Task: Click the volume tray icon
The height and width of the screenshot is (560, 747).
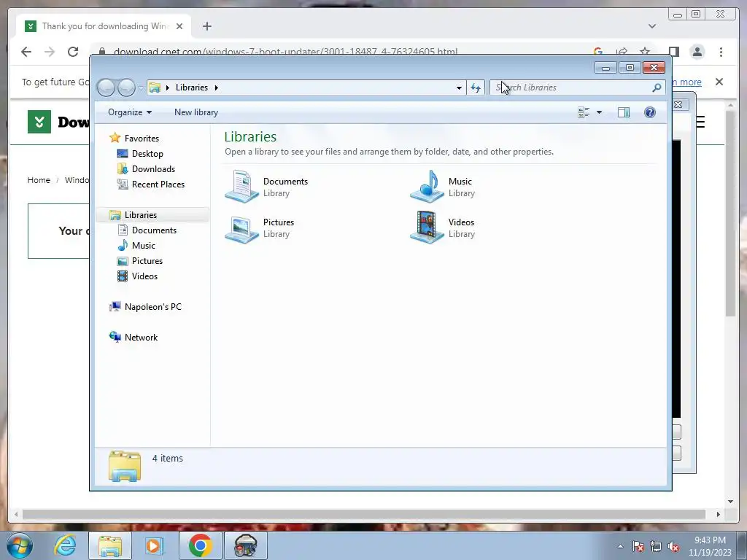Action: click(673, 546)
